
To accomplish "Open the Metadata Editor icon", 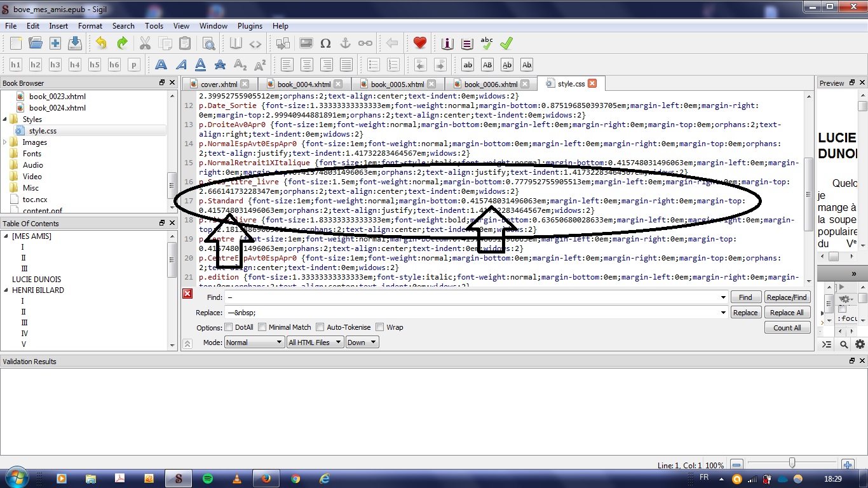I will [447, 43].
